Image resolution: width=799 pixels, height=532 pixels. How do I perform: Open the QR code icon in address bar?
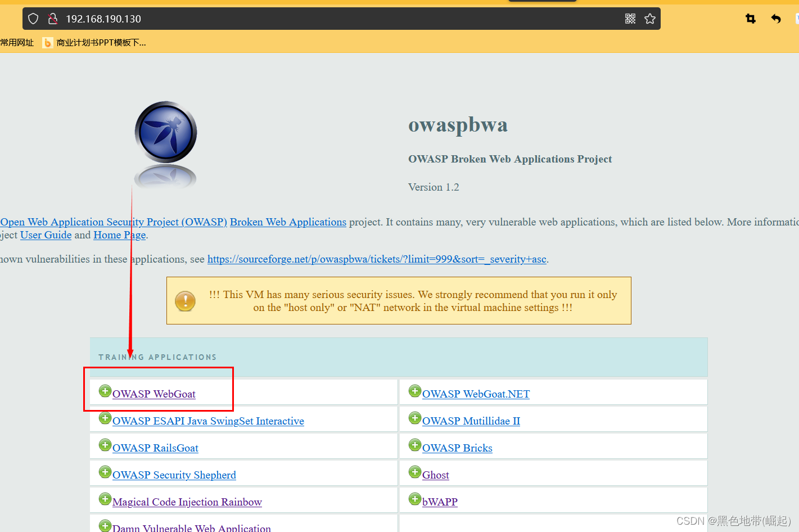coord(630,19)
